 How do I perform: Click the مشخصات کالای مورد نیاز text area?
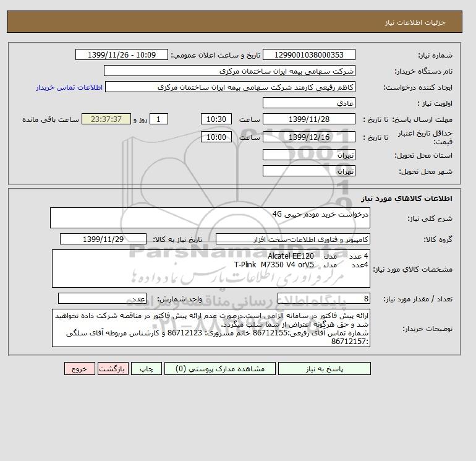[211, 269]
